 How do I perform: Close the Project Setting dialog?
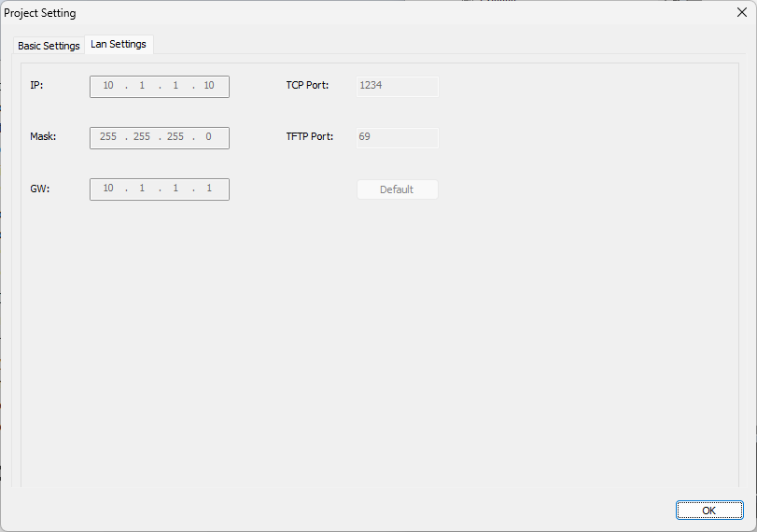coord(741,13)
